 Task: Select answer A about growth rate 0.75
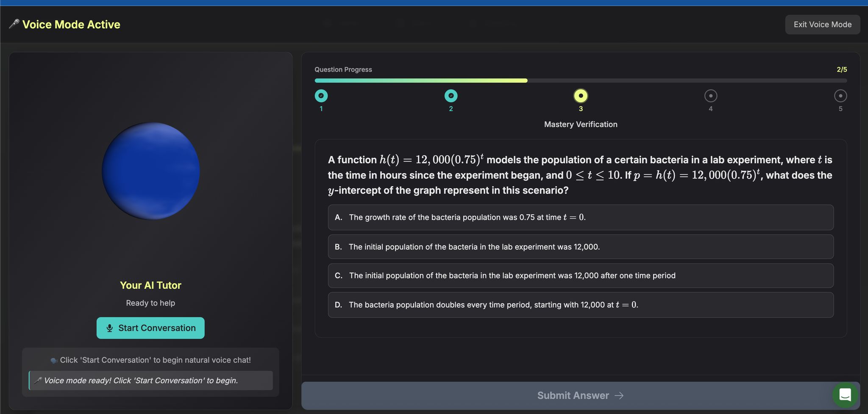[580, 217]
